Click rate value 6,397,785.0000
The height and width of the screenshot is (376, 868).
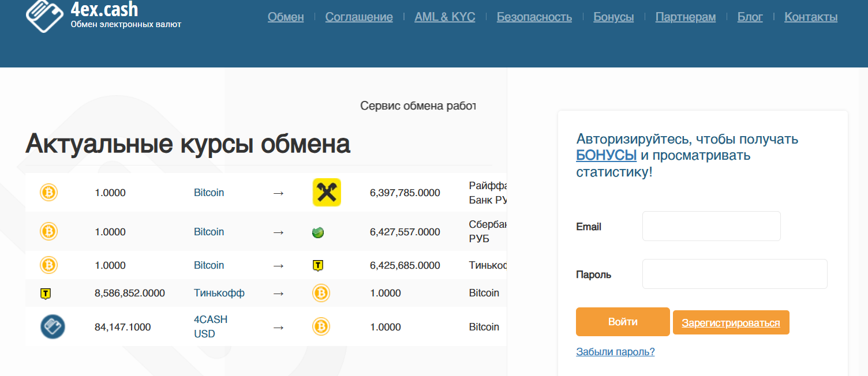405,193
